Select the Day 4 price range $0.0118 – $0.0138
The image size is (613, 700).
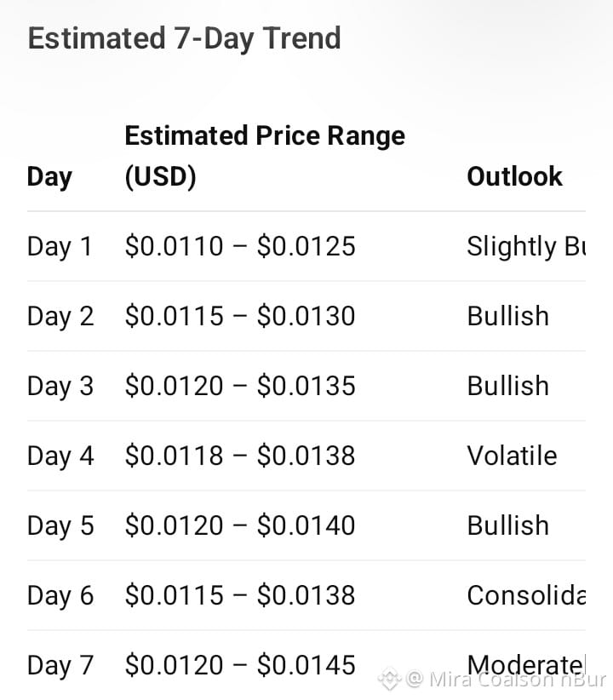[240, 456]
